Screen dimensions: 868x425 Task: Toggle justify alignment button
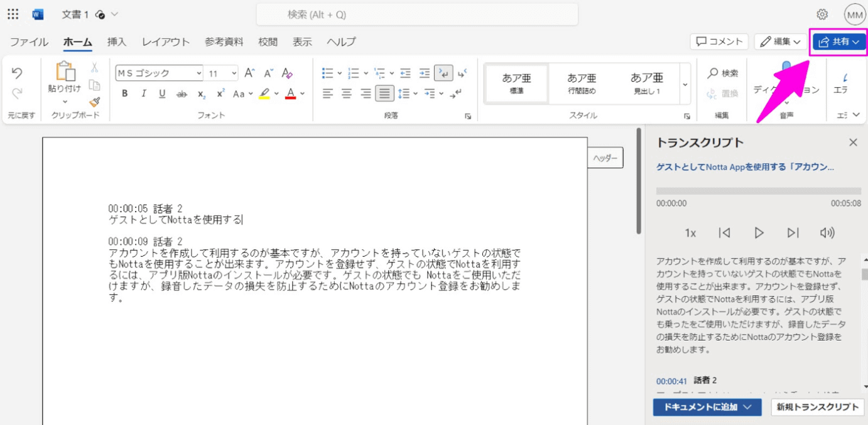(384, 94)
